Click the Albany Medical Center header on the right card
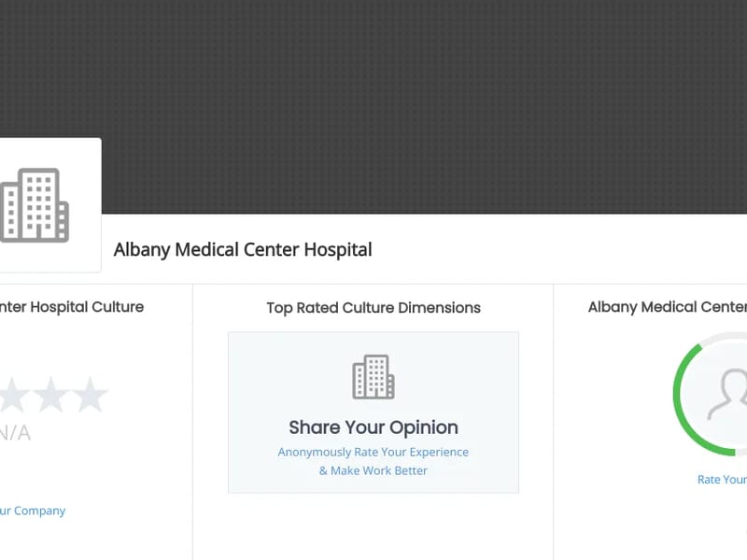 666,306
